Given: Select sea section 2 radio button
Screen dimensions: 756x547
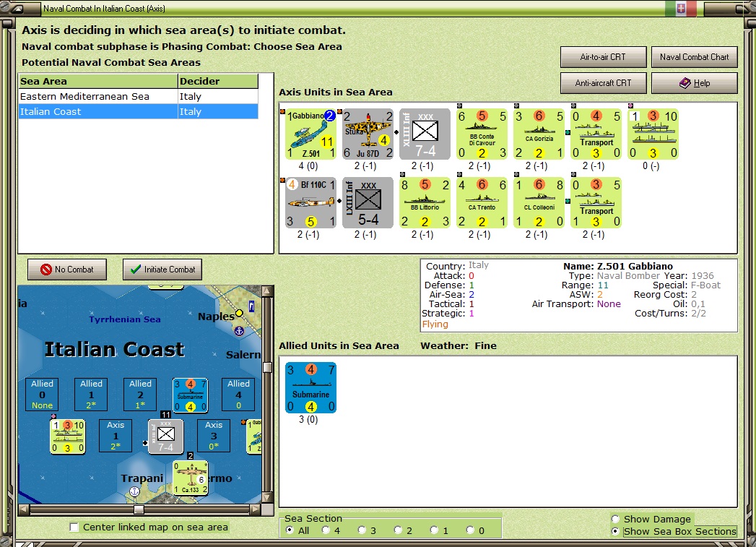Looking at the screenshot, I should [x=399, y=530].
